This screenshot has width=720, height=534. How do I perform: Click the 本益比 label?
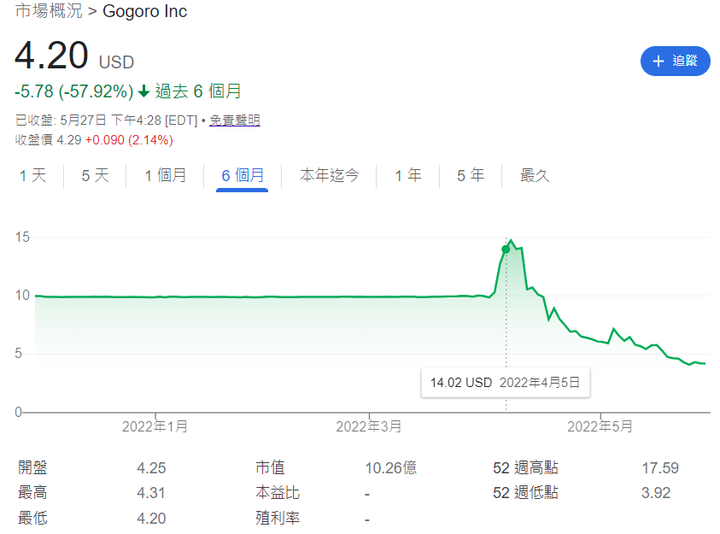[277, 493]
